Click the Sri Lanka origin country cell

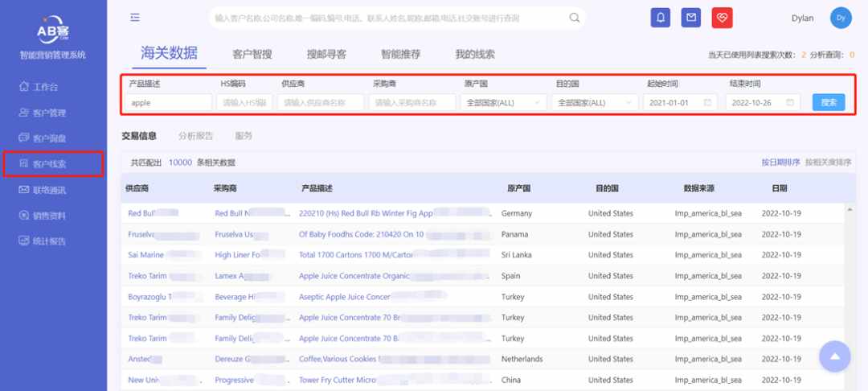pyautogui.click(x=515, y=255)
